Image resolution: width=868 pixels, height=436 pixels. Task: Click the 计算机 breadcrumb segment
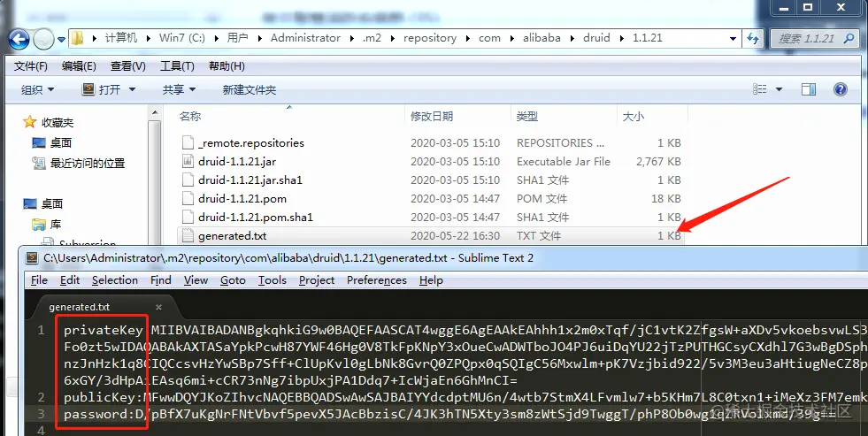pyautogui.click(x=121, y=38)
